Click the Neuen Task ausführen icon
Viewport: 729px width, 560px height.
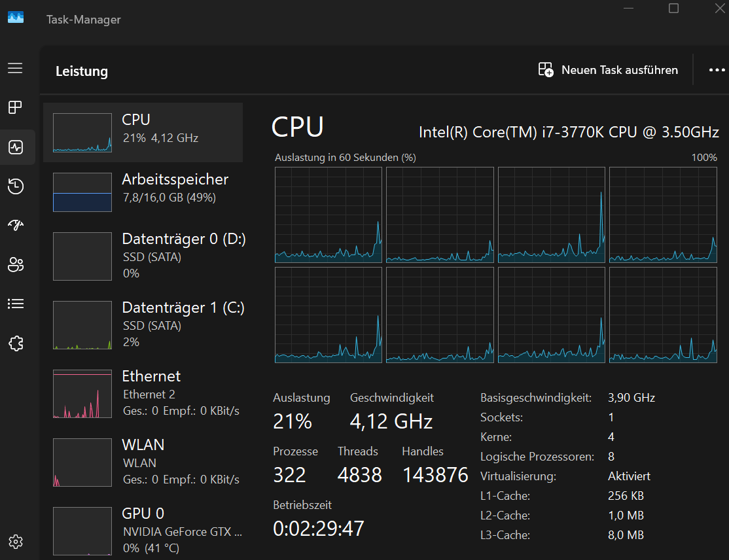click(546, 70)
